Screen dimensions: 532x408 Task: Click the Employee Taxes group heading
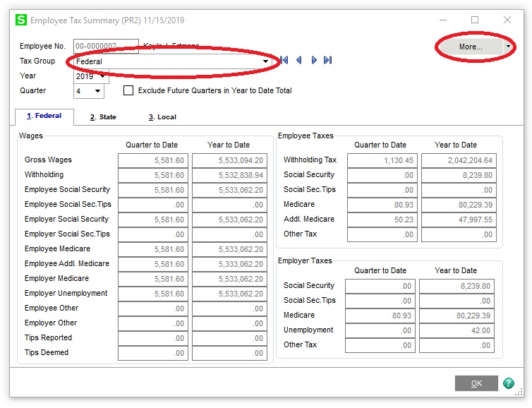click(x=306, y=136)
